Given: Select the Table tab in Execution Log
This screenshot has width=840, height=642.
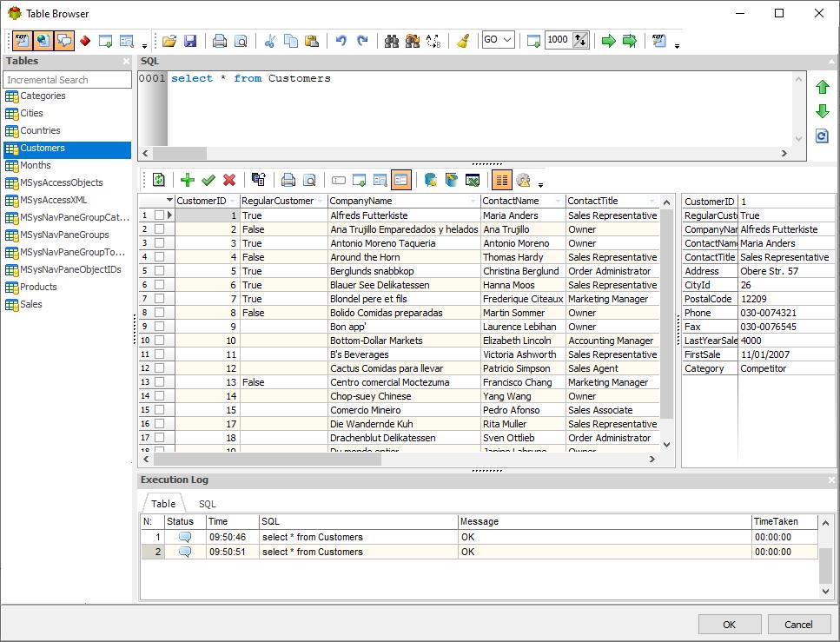Looking at the screenshot, I should [x=163, y=504].
